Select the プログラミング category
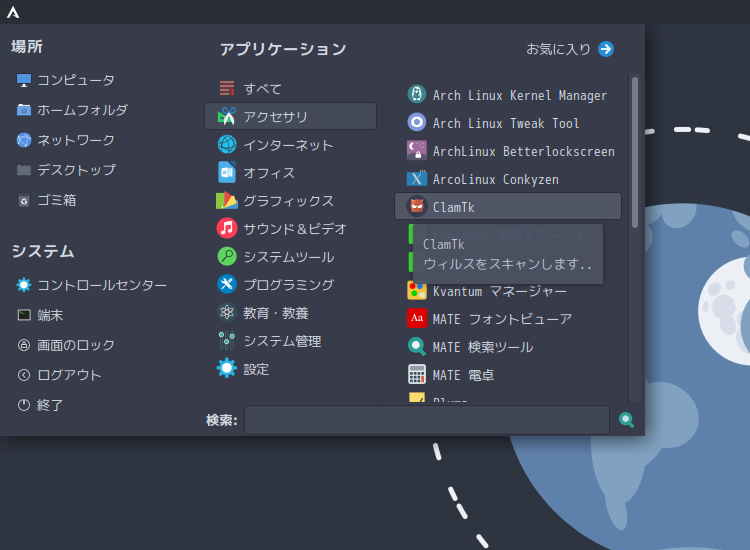Viewport: 750px width, 550px height. (x=290, y=285)
